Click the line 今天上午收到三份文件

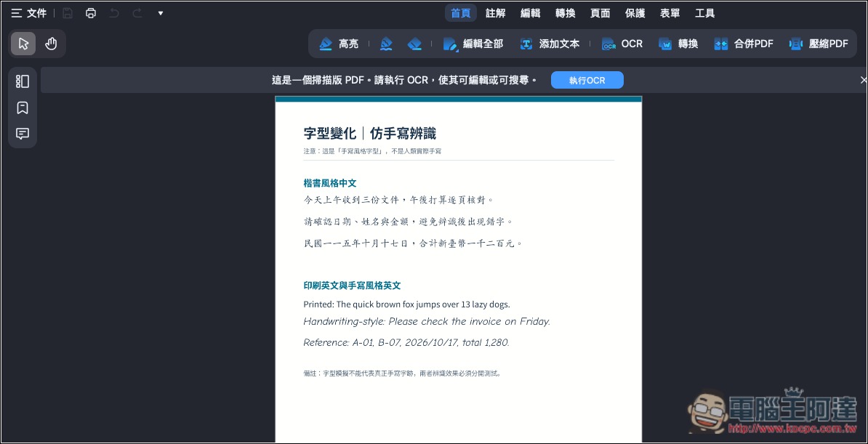pyautogui.click(x=398, y=200)
